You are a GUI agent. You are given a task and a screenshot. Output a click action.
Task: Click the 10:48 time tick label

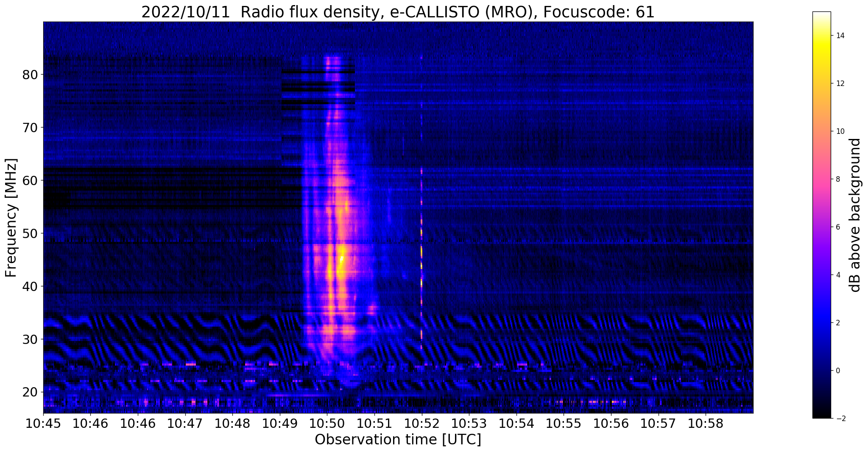tap(232, 423)
